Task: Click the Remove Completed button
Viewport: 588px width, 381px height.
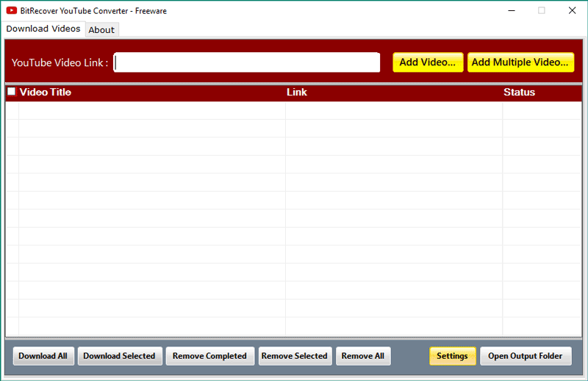Action: point(209,356)
